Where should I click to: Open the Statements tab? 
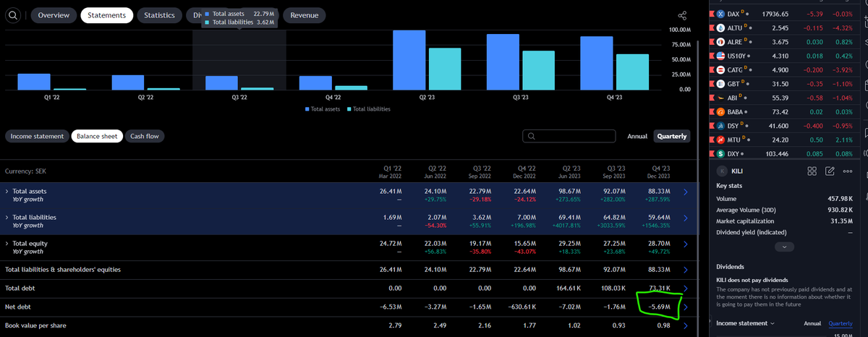(106, 15)
